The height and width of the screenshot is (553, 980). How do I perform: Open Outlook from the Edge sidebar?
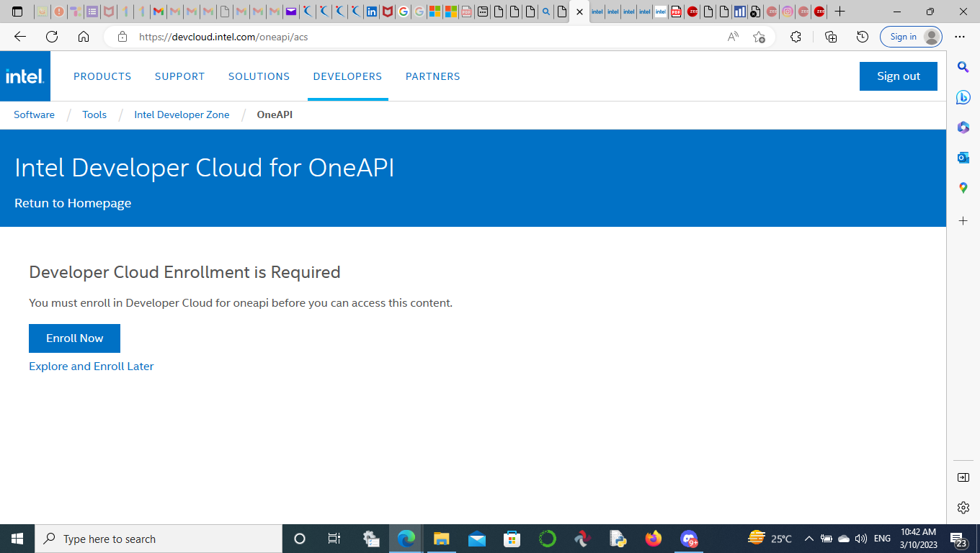point(963,158)
